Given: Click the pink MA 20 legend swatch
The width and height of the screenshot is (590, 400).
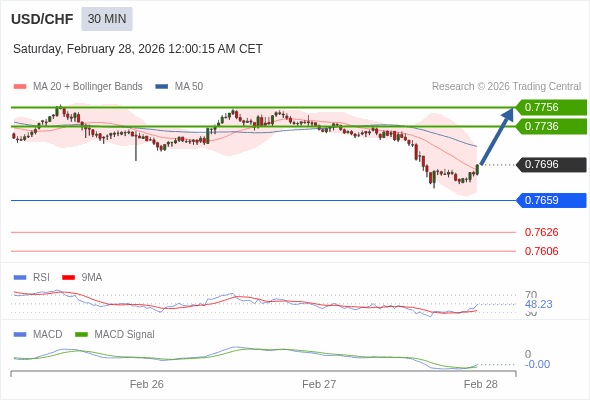Looking at the screenshot, I should 20,87.
